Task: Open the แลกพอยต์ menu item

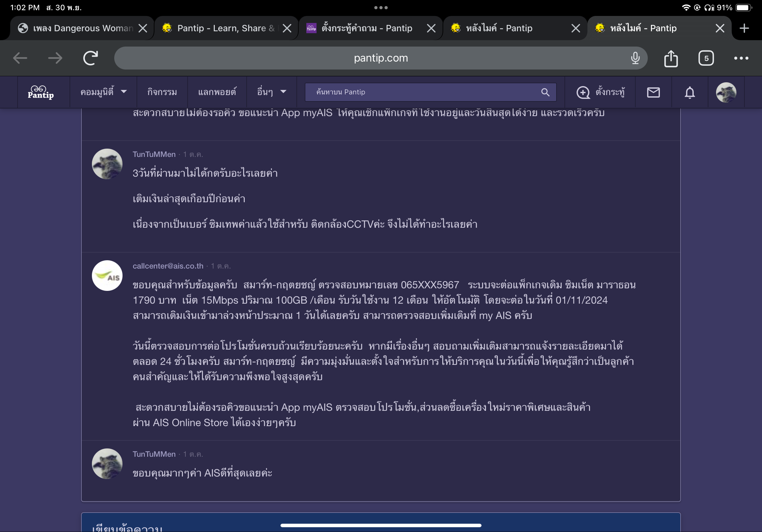Action: tap(217, 92)
